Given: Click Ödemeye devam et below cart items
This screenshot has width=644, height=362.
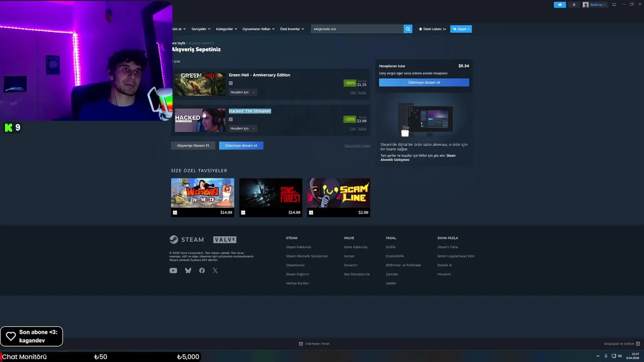Looking at the screenshot, I should point(241,145).
